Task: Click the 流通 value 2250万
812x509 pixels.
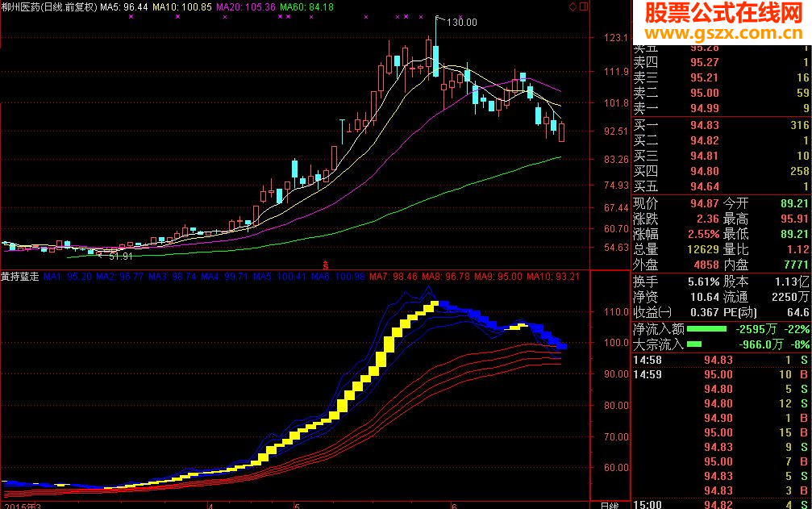Action: (x=790, y=297)
